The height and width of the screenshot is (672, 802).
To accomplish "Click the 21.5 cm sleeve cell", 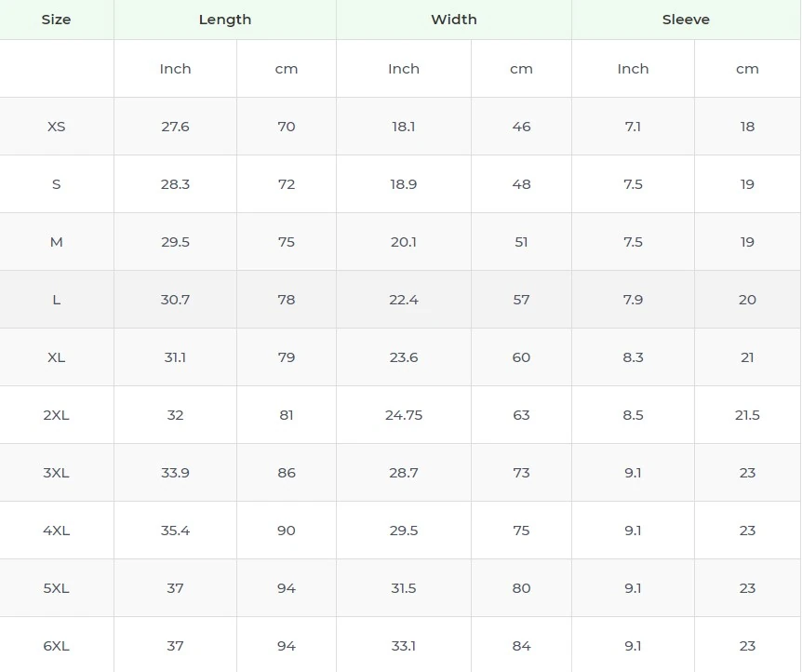I will tap(747, 415).
